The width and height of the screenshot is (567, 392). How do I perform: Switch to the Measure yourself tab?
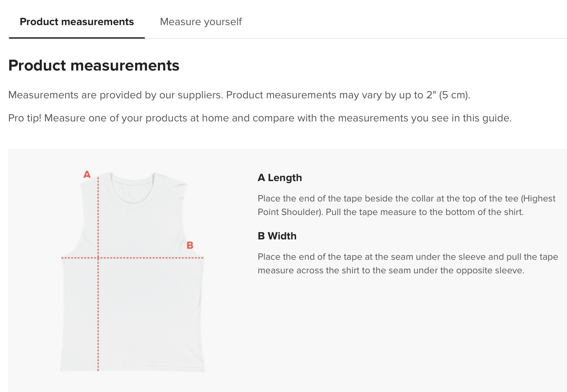(x=201, y=22)
